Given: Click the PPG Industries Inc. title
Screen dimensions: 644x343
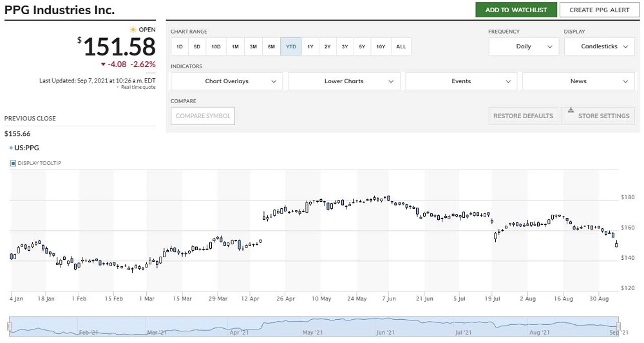Looking at the screenshot, I should point(59,10).
